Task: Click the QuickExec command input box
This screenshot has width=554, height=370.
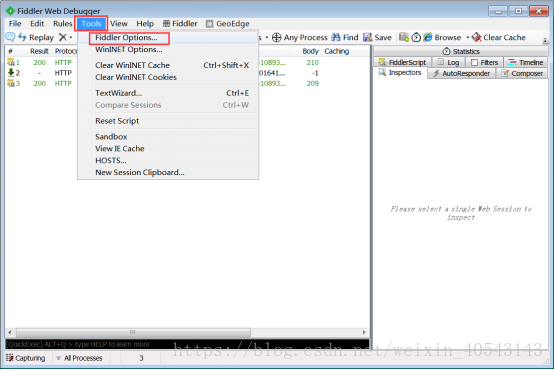Action: tap(187, 344)
